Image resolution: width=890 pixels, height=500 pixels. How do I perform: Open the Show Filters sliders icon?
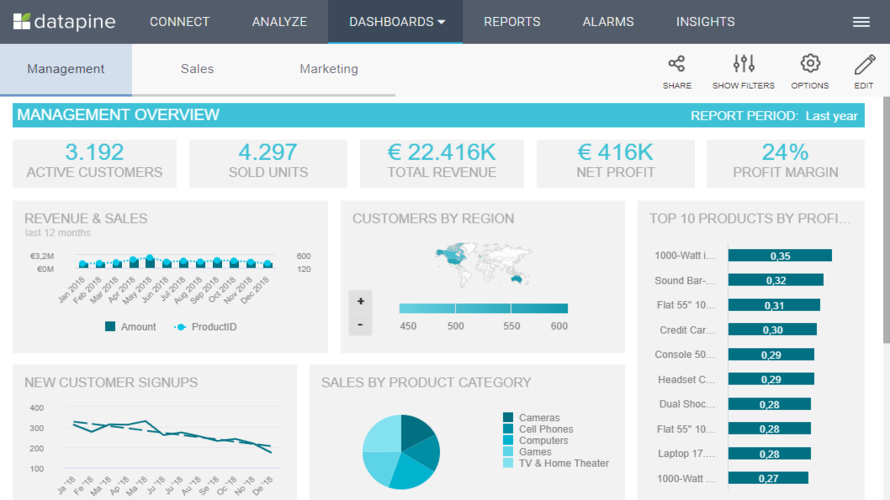coord(743,65)
